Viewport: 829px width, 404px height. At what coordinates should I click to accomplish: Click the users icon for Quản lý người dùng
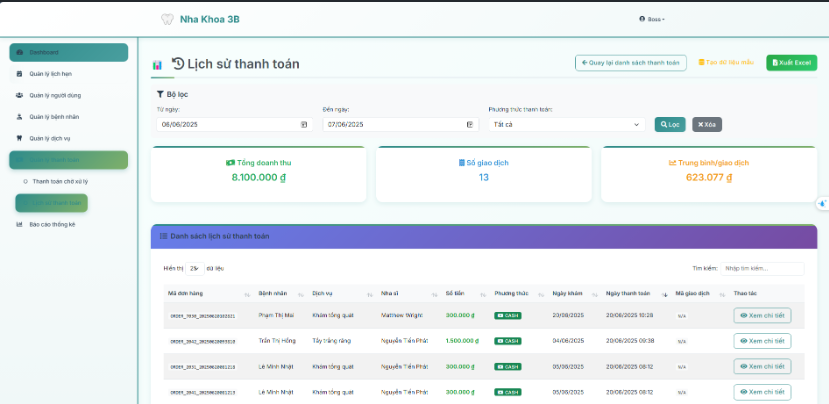tap(20, 95)
